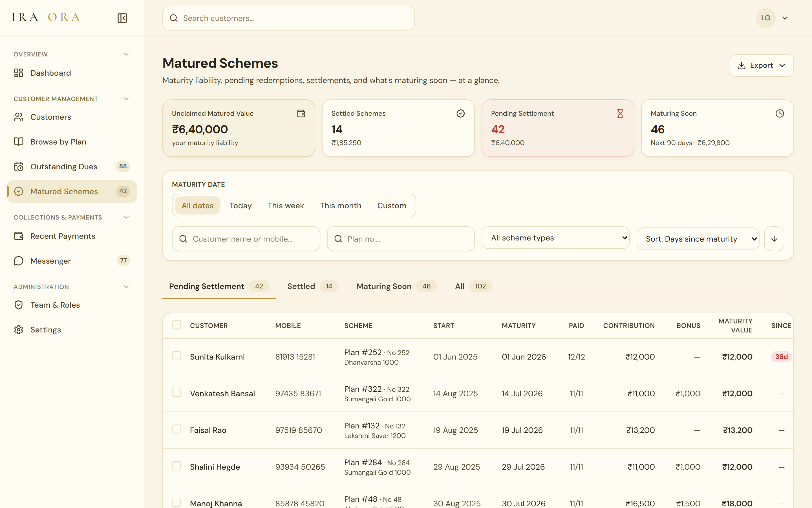
Task: Focus the Search customers field
Action: point(288,18)
